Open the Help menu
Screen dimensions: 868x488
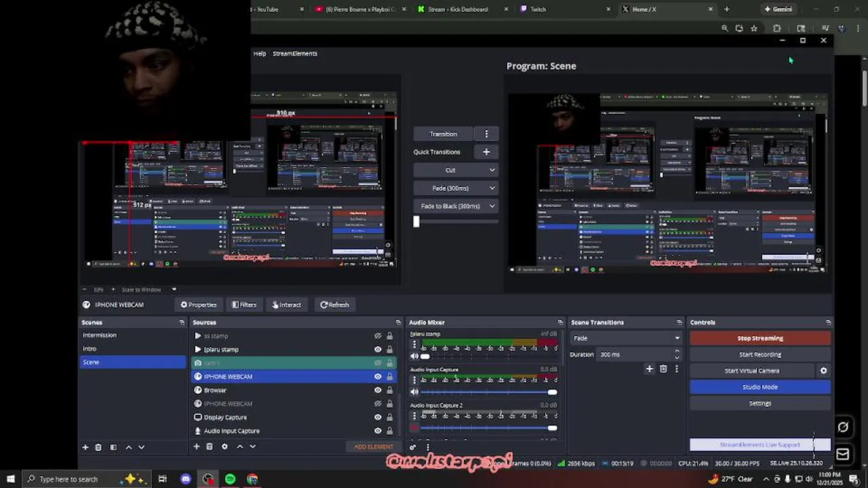260,54
